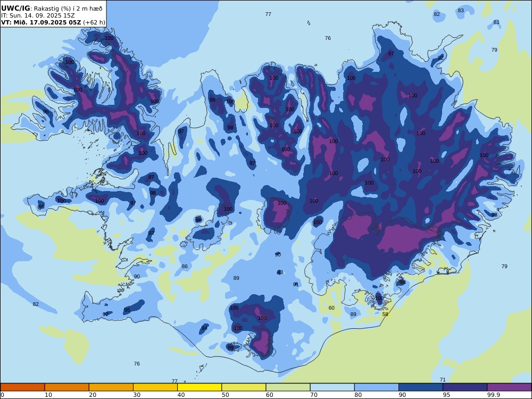Select the bright yellow 40–50 legend swatch
Screen dimensions: 532x399
click(199, 387)
